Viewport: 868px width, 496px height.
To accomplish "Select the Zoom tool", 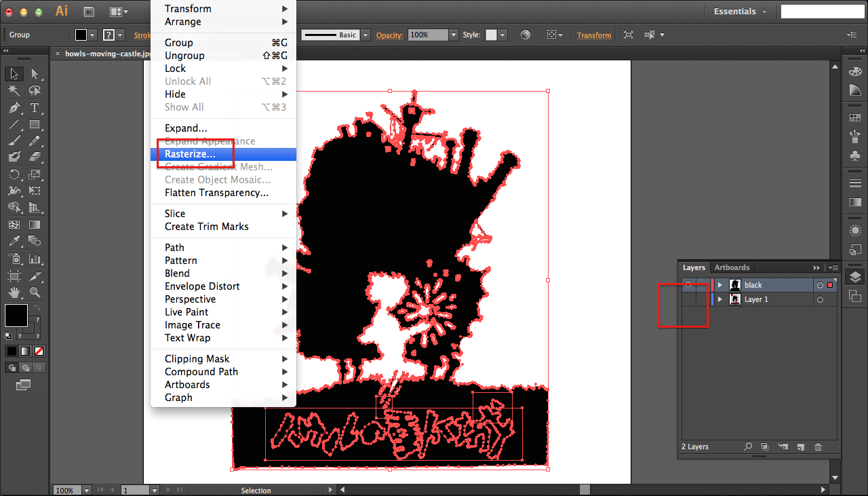I will 35,292.
